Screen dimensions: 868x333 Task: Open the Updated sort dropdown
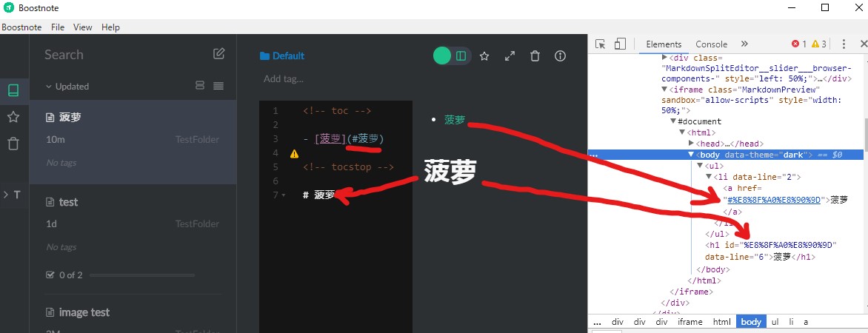(x=67, y=87)
